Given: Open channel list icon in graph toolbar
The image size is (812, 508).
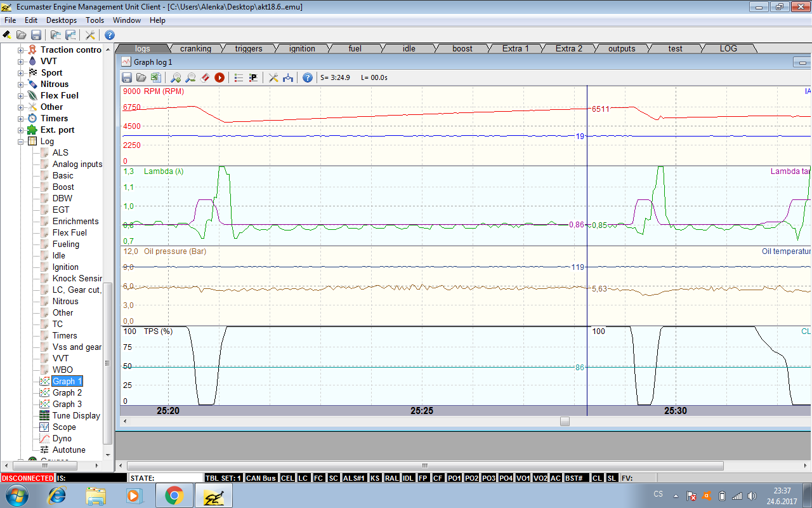Looking at the screenshot, I should [239, 77].
